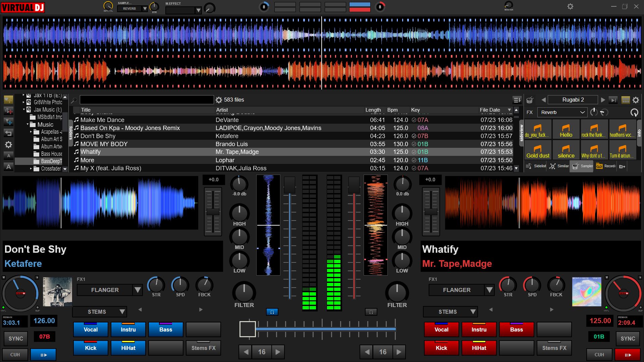Go to previous sampler bank arrow
Screen dimensions: 644x362
point(543,100)
